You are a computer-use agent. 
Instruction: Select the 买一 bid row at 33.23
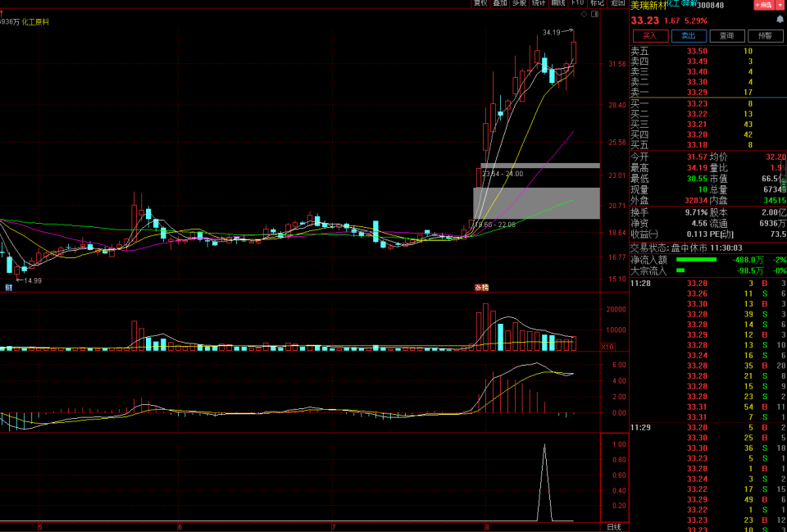point(708,104)
